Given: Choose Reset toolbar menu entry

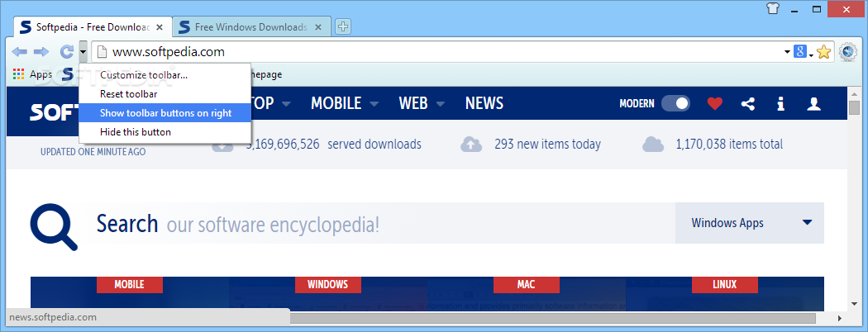Looking at the screenshot, I should pyautogui.click(x=165, y=94).
